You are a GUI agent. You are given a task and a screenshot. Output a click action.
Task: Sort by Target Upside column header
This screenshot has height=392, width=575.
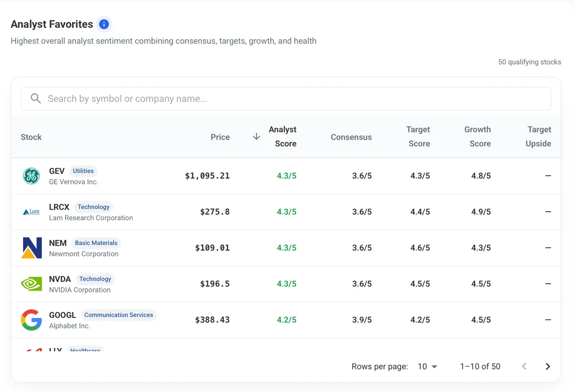click(x=539, y=136)
